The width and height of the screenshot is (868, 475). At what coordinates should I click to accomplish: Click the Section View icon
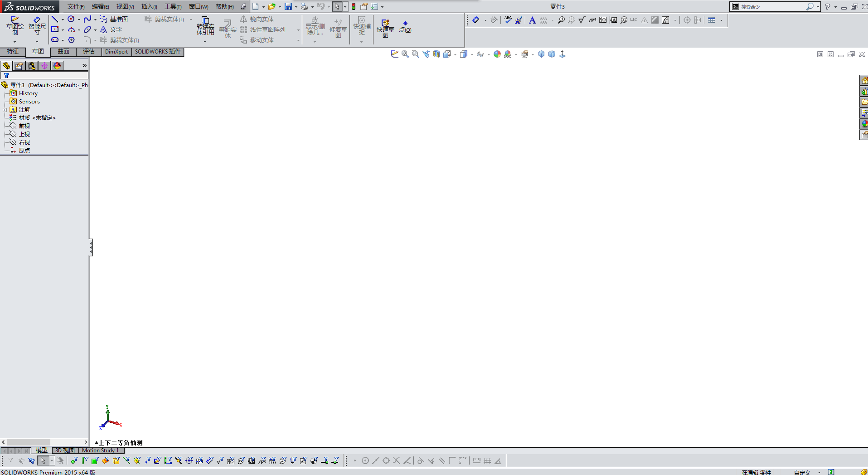436,54
